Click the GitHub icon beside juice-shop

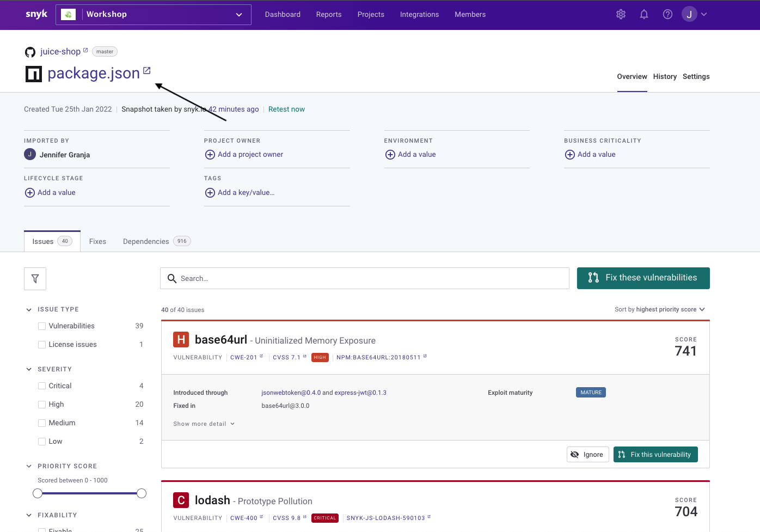30,52
